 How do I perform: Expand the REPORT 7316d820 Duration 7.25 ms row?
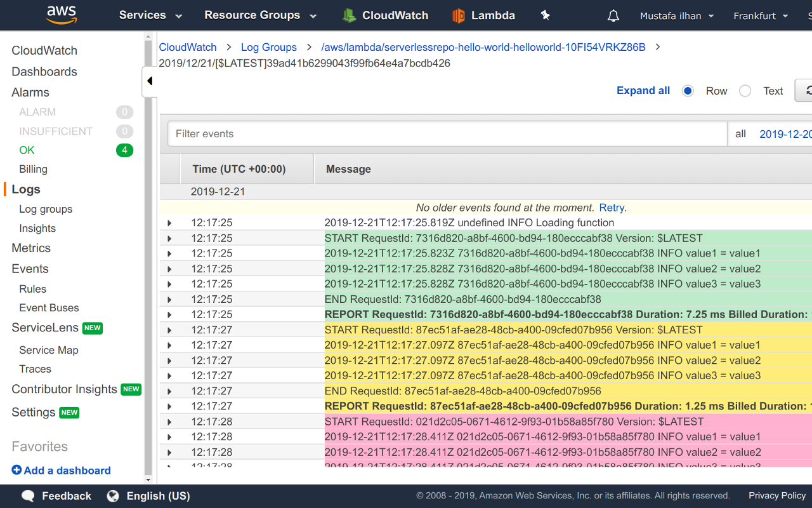pyautogui.click(x=169, y=314)
